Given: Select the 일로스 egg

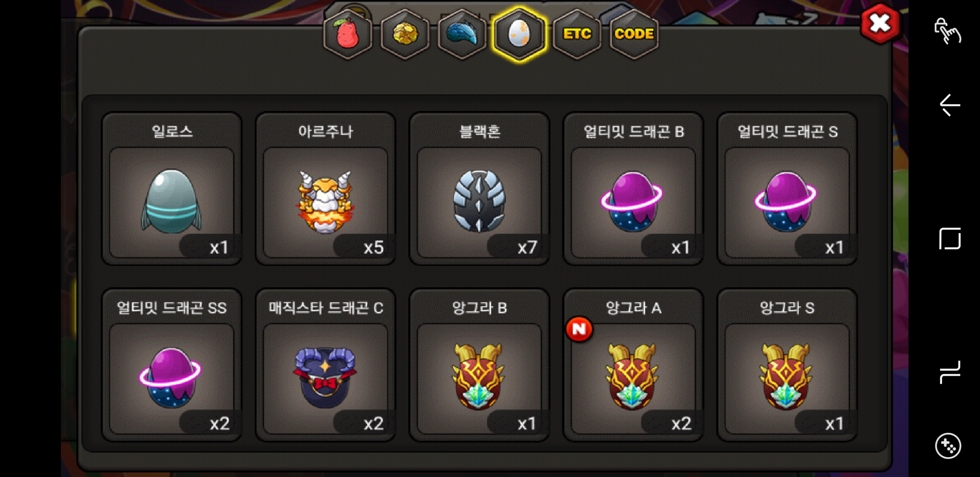Looking at the screenshot, I should coord(172,189).
